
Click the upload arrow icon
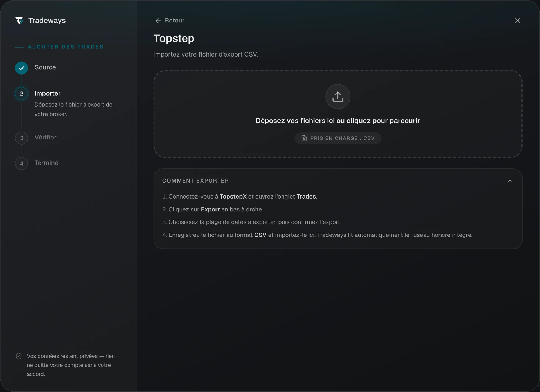pyautogui.click(x=338, y=96)
